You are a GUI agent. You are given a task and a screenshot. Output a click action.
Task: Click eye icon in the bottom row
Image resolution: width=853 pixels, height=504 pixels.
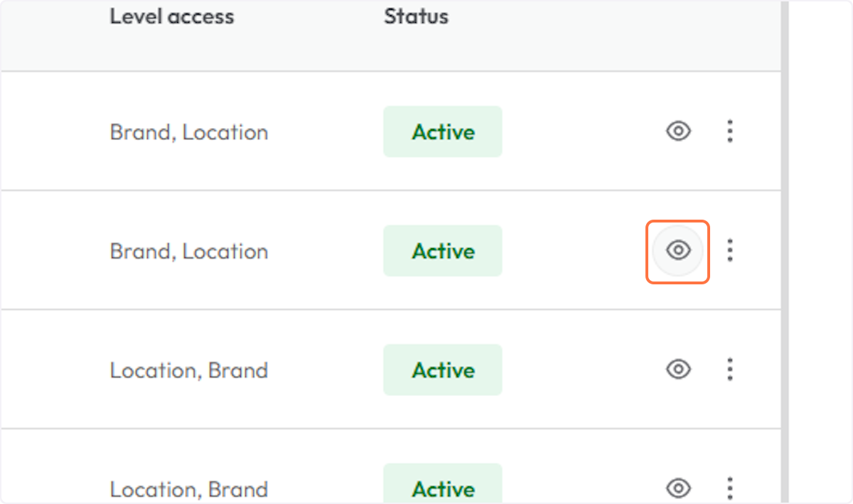(x=678, y=488)
